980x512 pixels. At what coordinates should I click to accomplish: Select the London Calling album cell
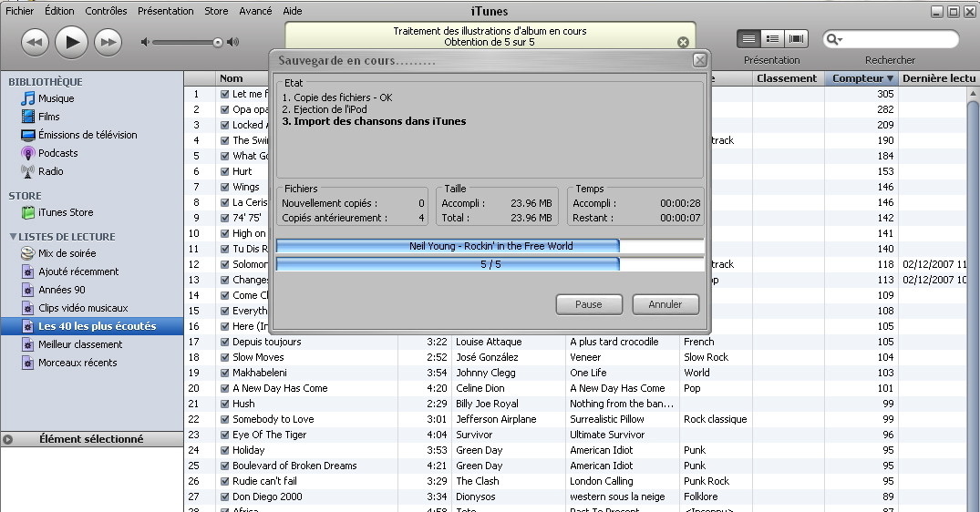coord(602,481)
